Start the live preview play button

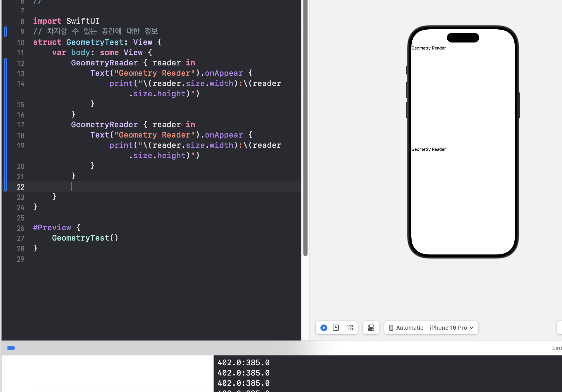pyautogui.click(x=324, y=328)
